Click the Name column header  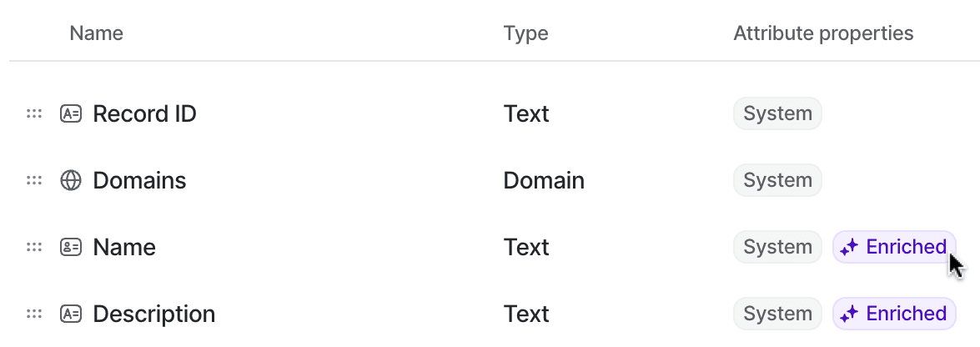(x=96, y=33)
